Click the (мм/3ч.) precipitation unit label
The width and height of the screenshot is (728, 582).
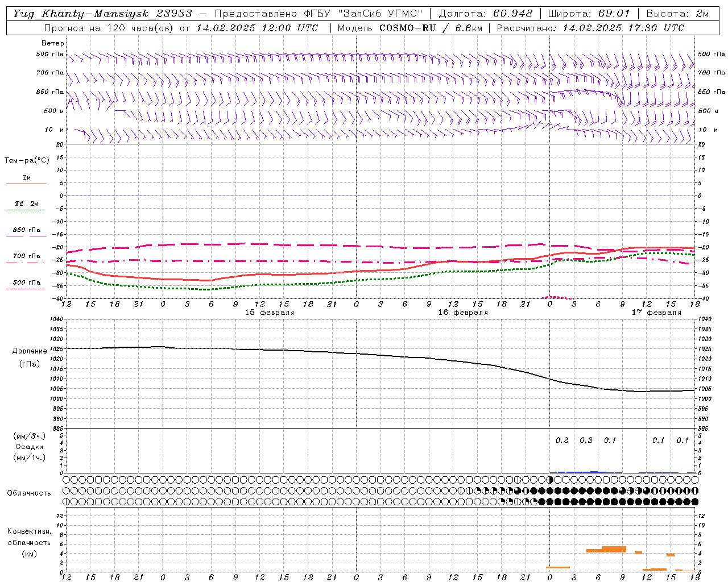pos(30,436)
